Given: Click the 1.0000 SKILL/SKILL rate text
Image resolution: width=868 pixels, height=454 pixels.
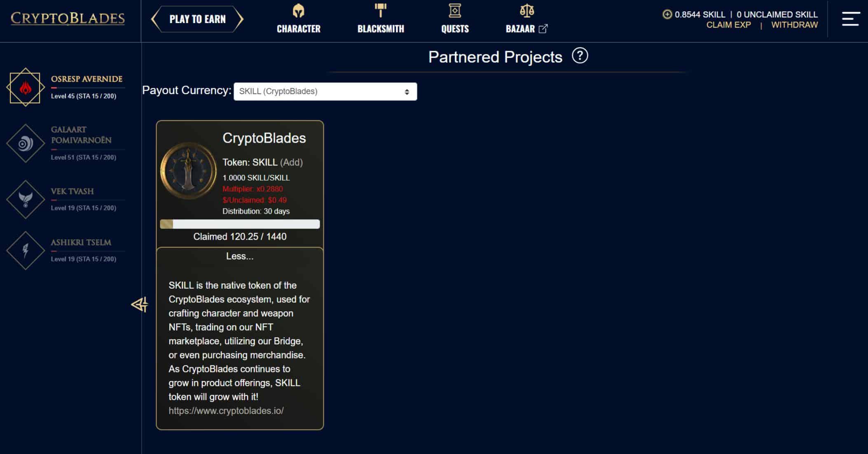Looking at the screenshot, I should click(x=256, y=178).
